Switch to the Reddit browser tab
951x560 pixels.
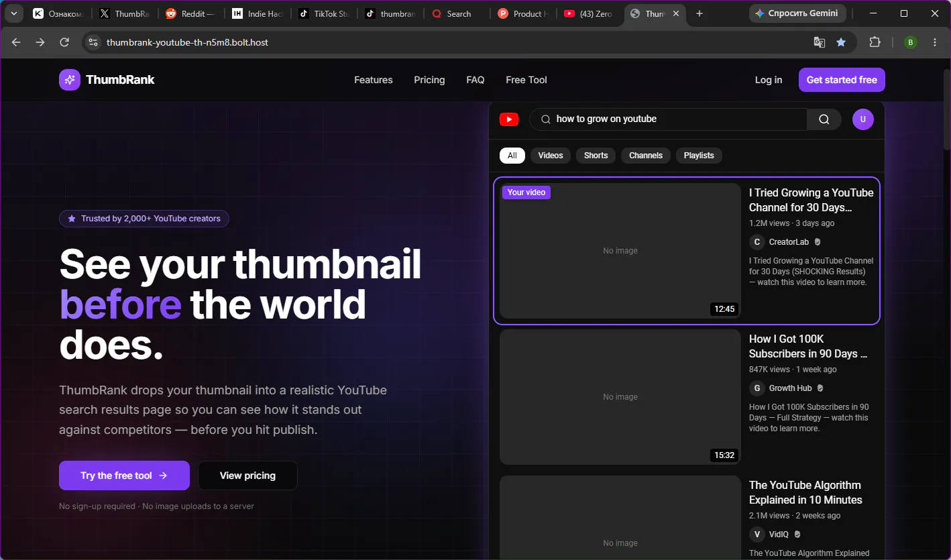(191, 13)
